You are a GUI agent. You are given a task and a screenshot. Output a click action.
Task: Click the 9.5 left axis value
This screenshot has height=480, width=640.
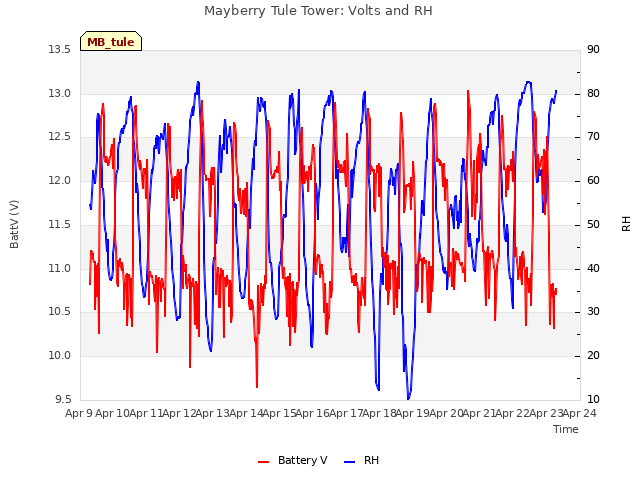point(63,399)
